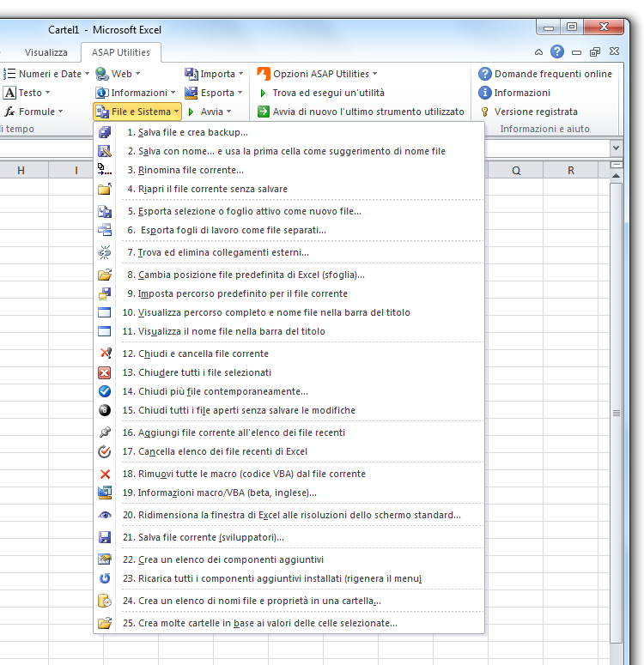This screenshot has height=665, width=644.
Task: Click the floppy disk icon for Salva file corrente sviluppatori
Action: [x=105, y=537]
